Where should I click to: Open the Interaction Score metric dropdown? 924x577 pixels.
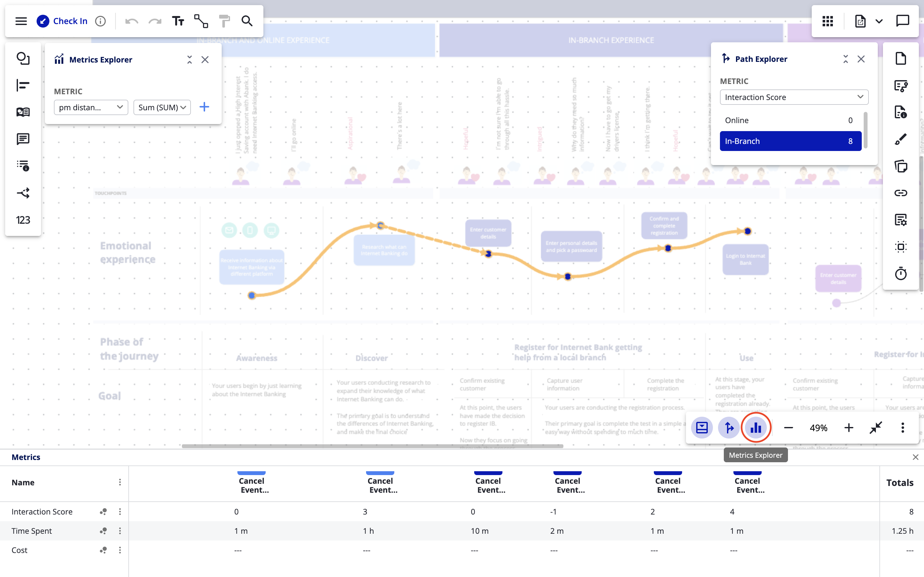tap(794, 97)
